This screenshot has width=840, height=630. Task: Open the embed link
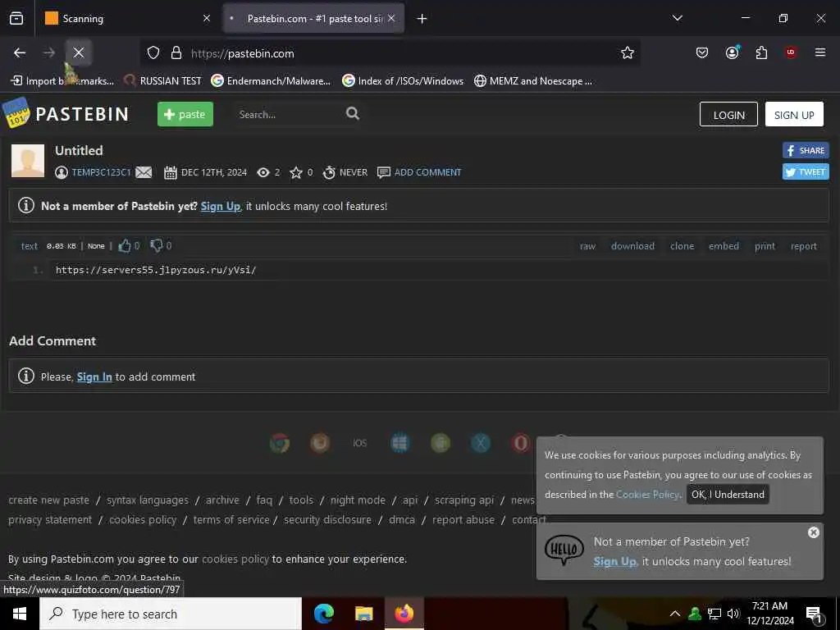[724, 246]
